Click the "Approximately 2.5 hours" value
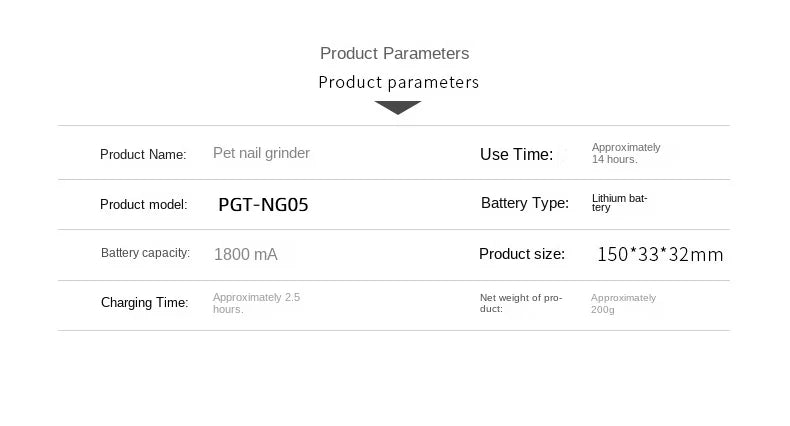 point(256,303)
